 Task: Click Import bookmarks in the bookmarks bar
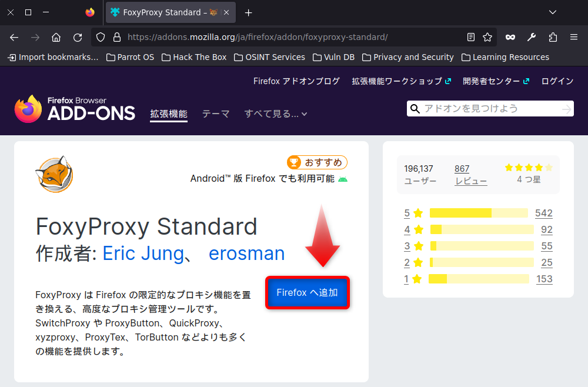(x=54, y=58)
